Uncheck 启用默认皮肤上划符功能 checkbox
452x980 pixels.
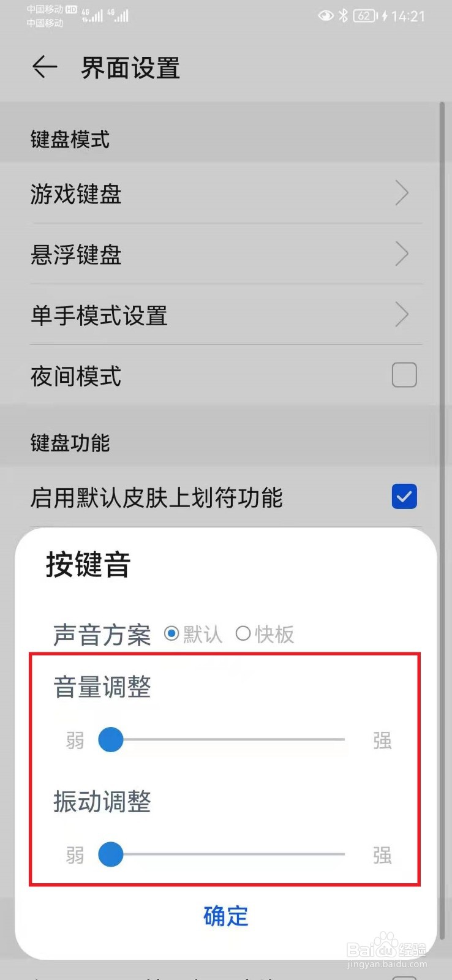click(404, 496)
